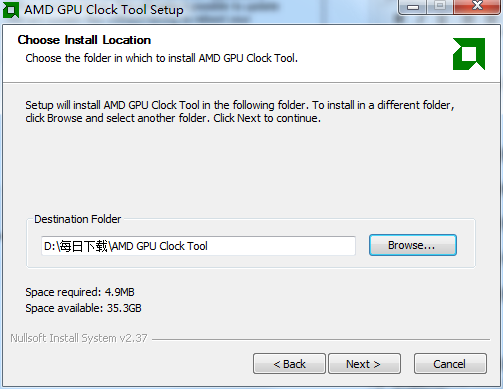Click the 'Space required: 4.9MB' text
This screenshot has width=503, height=389.
pos(80,292)
